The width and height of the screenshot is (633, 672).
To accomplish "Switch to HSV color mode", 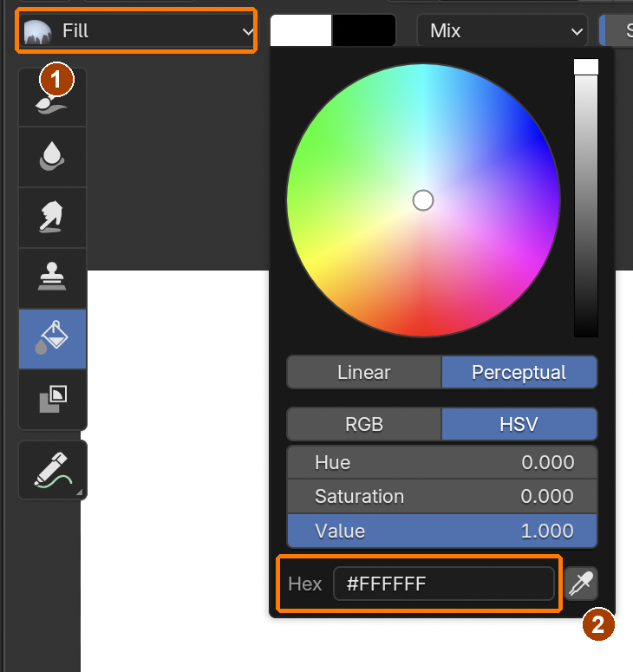I will 519,424.
